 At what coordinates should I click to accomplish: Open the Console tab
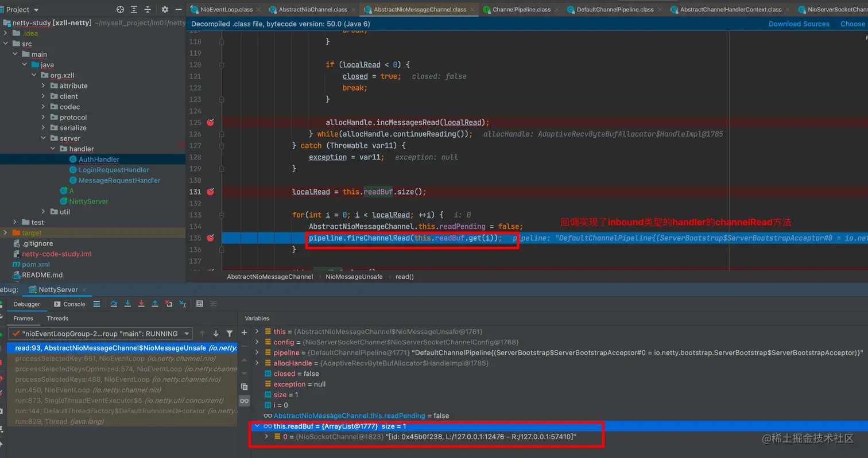tap(69, 304)
